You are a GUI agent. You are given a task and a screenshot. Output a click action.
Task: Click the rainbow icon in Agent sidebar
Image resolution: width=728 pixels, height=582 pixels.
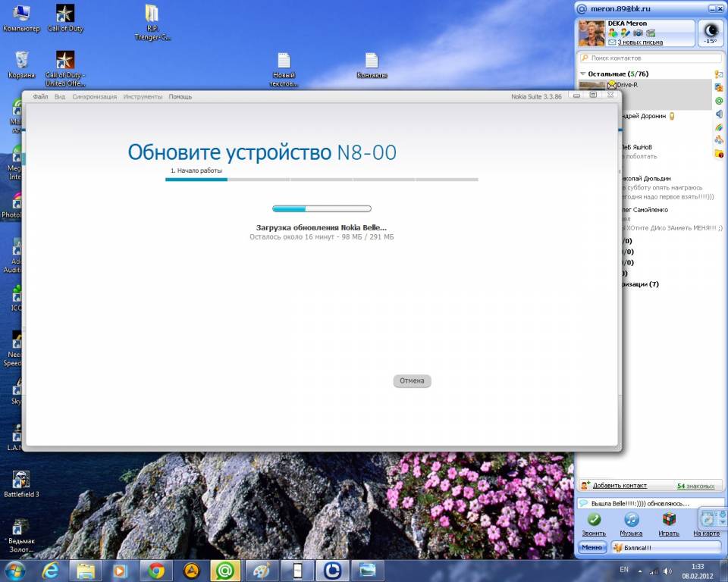(719, 127)
